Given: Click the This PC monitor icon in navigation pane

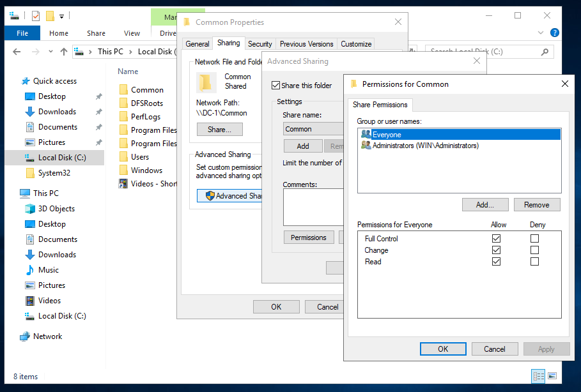Looking at the screenshot, I should click(25, 193).
